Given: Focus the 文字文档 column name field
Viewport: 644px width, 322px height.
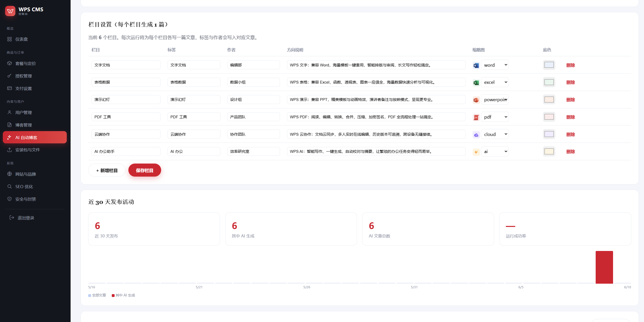Looking at the screenshot, I should coord(126,65).
